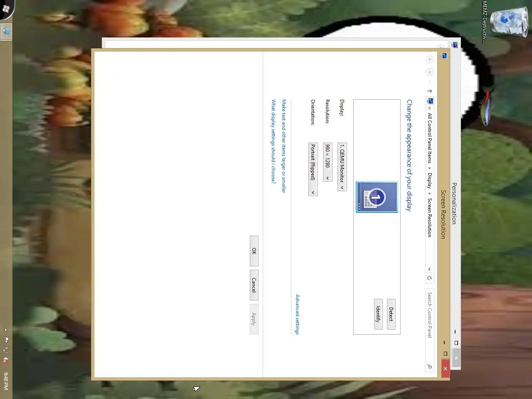Click the Apply button
Image resolution: width=532 pixels, height=399 pixels.
tap(254, 319)
